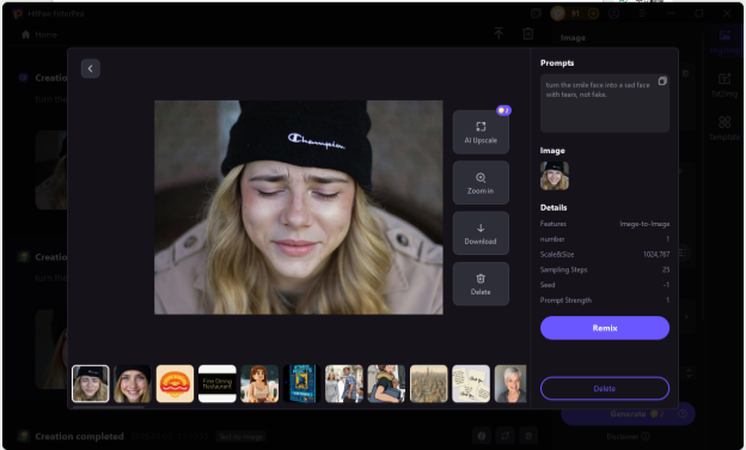
Task: Download the generated image
Action: coord(481,233)
